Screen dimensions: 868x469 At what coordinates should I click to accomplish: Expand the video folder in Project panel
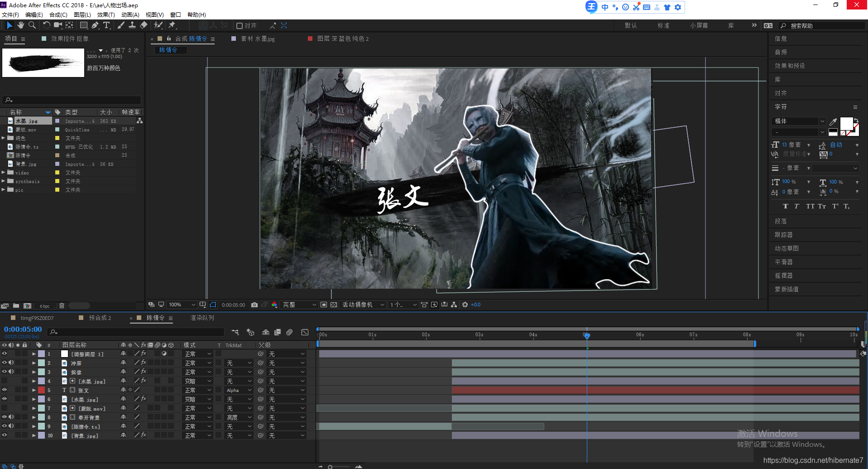(x=4, y=173)
